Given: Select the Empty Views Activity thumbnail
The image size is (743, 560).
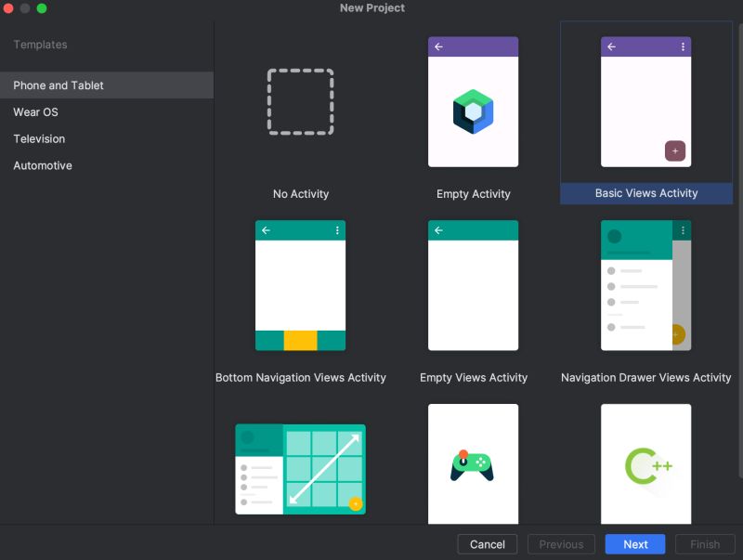Looking at the screenshot, I should pos(473,285).
